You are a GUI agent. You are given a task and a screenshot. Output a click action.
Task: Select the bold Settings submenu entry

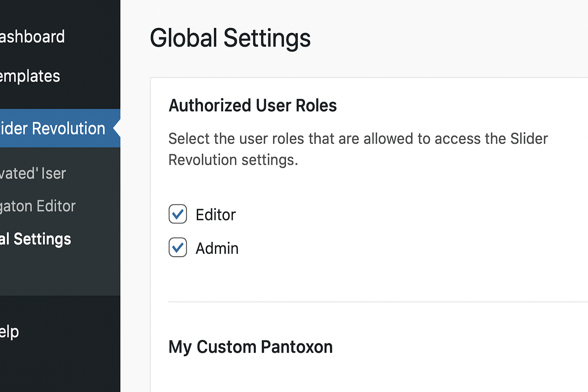point(36,239)
